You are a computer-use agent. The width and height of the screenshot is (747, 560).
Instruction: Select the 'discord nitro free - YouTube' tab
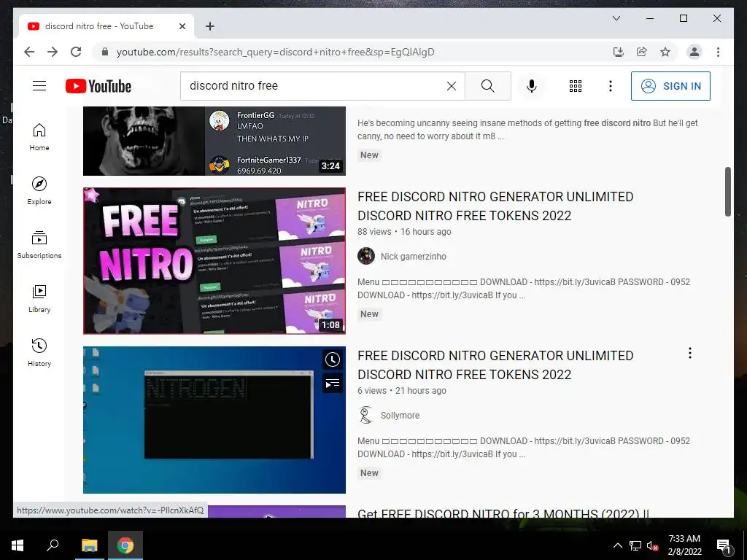(x=106, y=26)
